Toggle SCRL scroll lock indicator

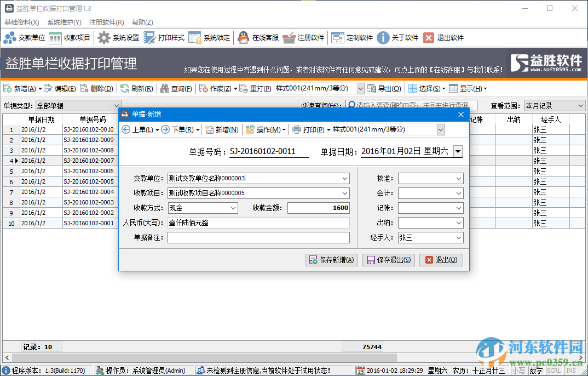coord(554,370)
